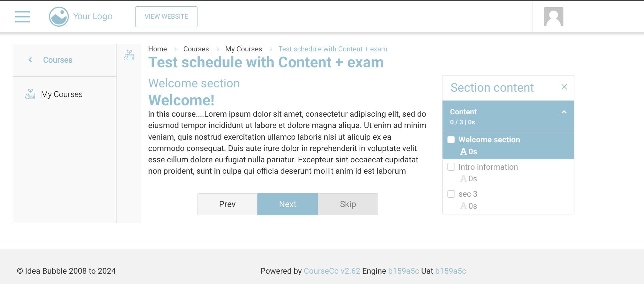644x284 pixels.
Task: Tick the Intro information checkbox
Action: coord(451,167)
